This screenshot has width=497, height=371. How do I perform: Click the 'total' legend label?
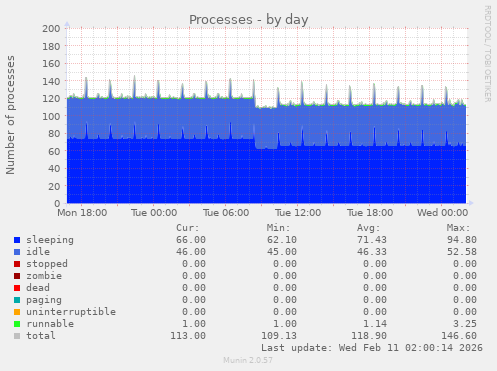41,336
